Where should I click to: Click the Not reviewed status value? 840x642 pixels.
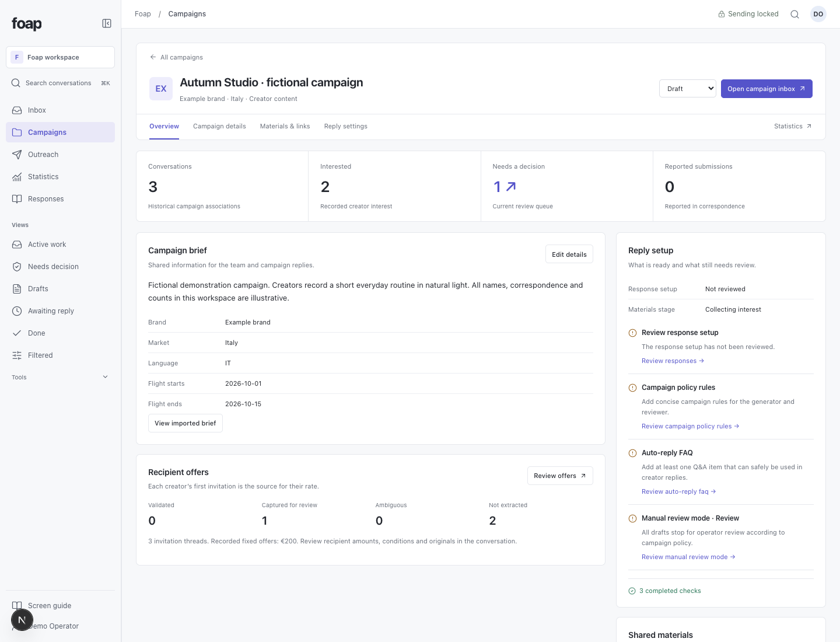point(725,289)
